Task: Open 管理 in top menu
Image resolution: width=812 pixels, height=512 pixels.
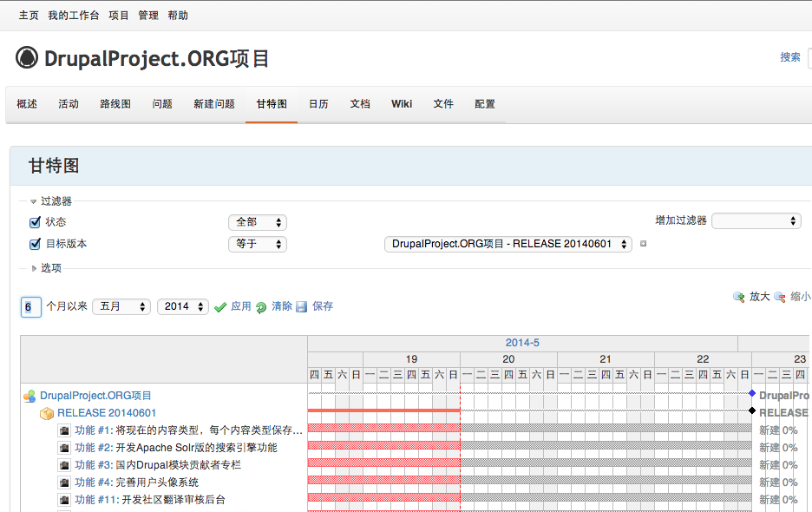Action: [x=148, y=16]
